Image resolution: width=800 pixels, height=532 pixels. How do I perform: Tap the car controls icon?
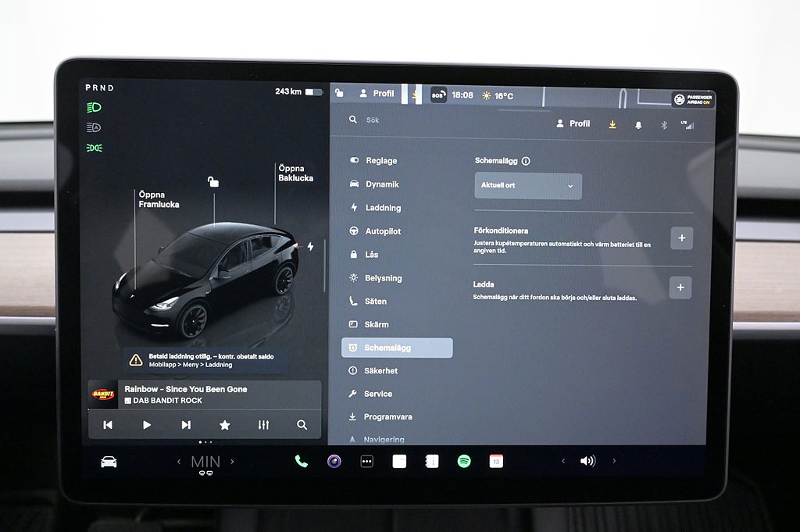(109, 462)
